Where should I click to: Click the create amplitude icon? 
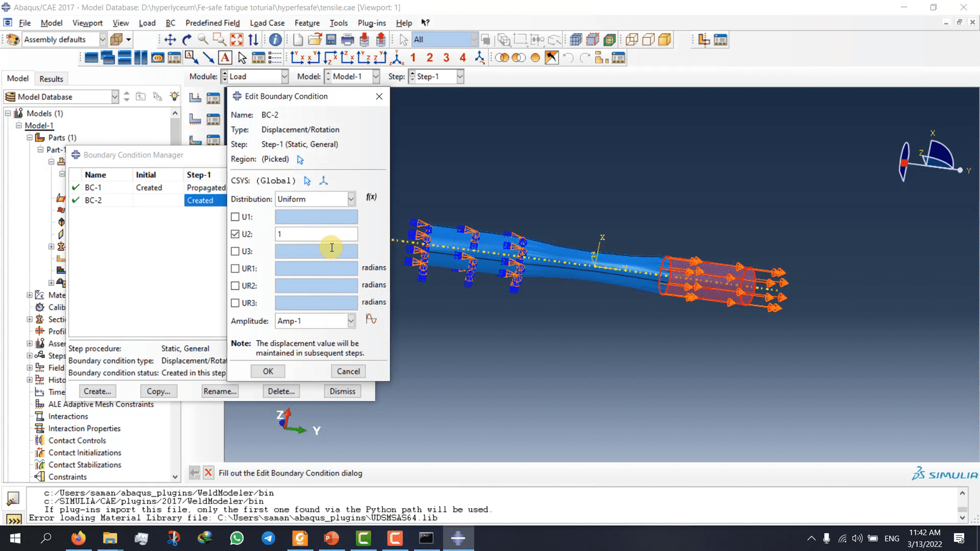click(371, 319)
